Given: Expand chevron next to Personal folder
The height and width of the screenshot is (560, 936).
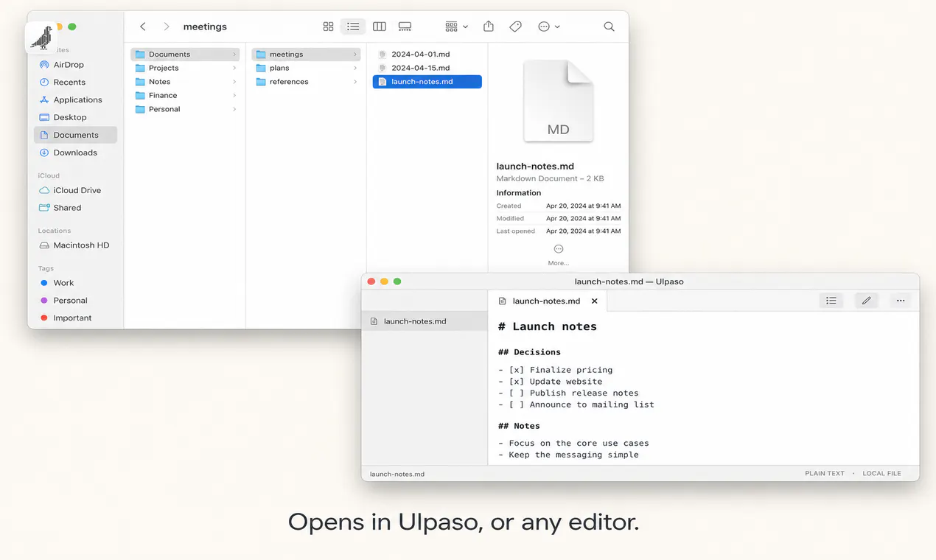Looking at the screenshot, I should (234, 110).
